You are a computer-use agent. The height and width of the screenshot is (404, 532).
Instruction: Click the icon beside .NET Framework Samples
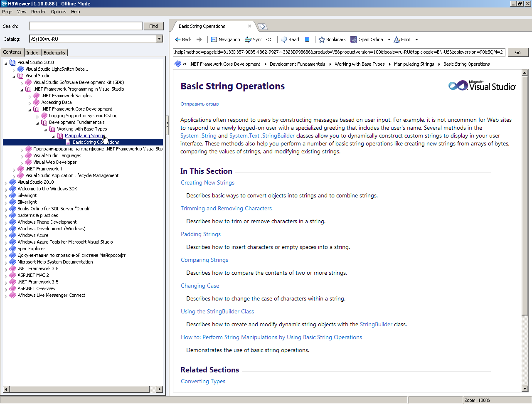pos(36,96)
